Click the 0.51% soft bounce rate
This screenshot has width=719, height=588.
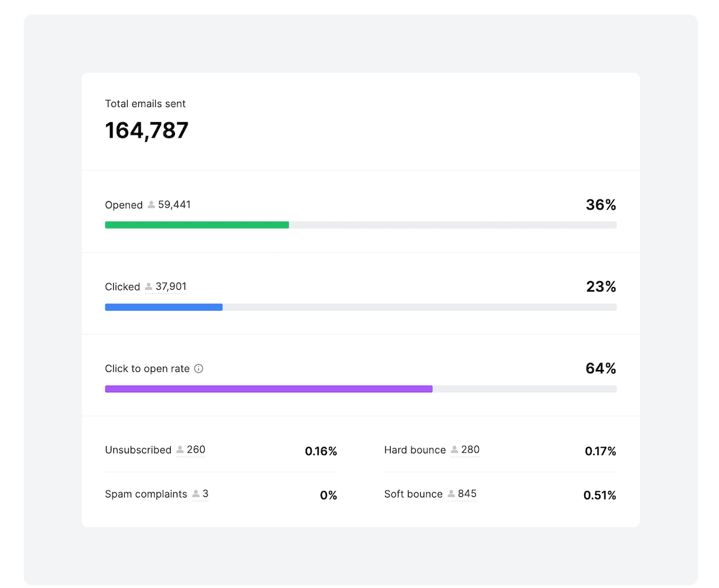(x=600, y=495)
